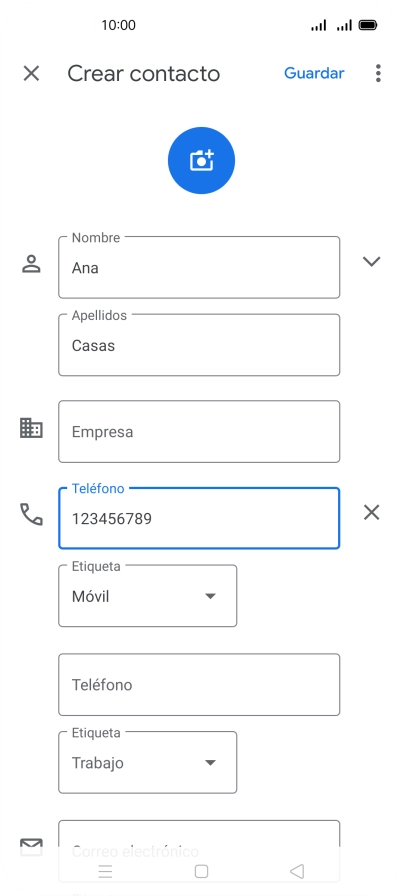Click the phone handset icon

[31, 514]
